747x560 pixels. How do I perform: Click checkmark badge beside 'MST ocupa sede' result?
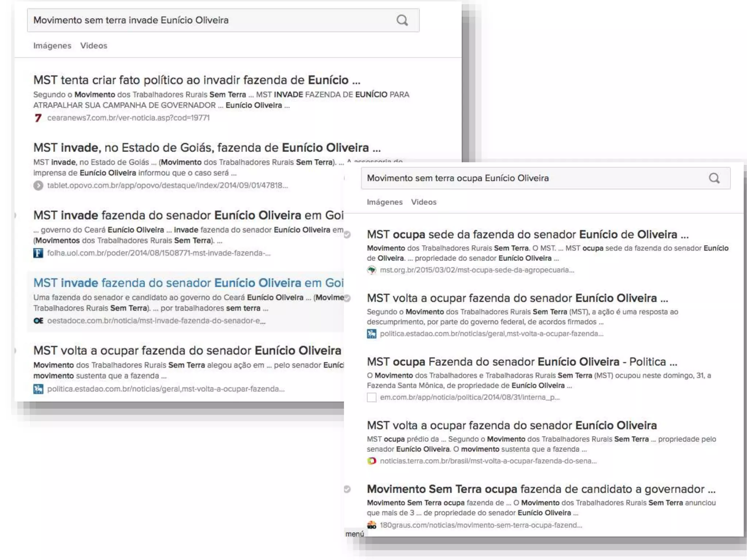tap(347, 234)
